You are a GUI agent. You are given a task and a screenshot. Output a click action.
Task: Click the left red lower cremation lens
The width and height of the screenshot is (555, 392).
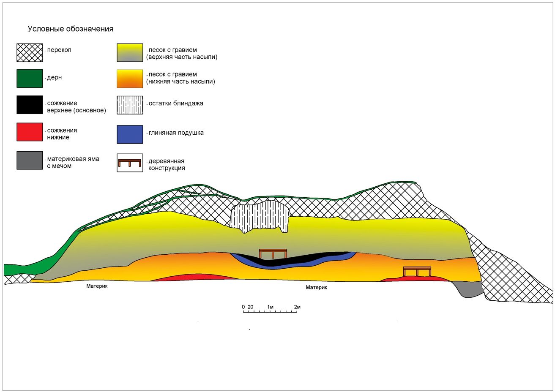[x=194, y=277]
